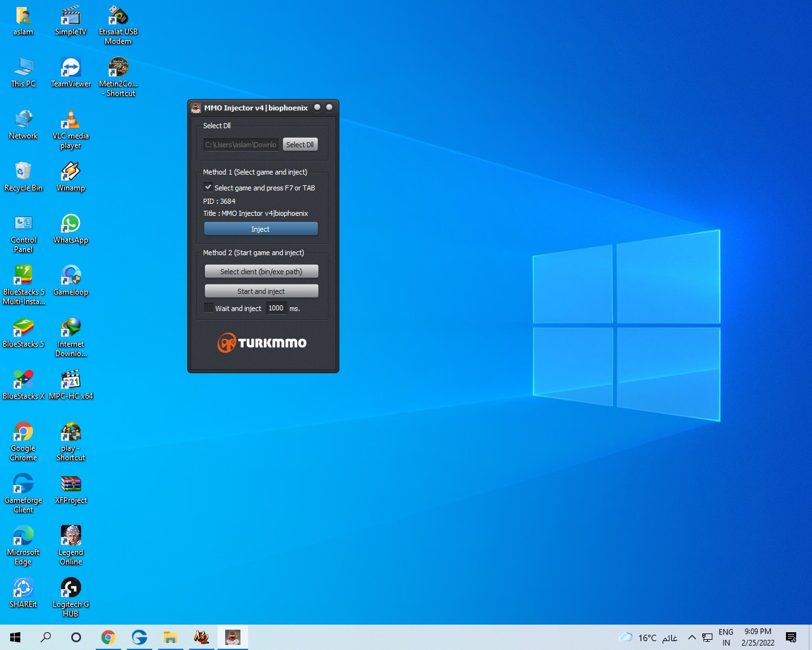
Task: Open the play - Shortcut icon
Action: 70,442
